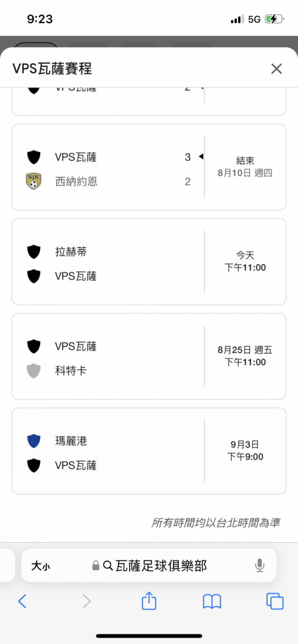Open the 大小 page settings menu
The width and height of the screenshot is (298, 644).
(x=41, y=566)
